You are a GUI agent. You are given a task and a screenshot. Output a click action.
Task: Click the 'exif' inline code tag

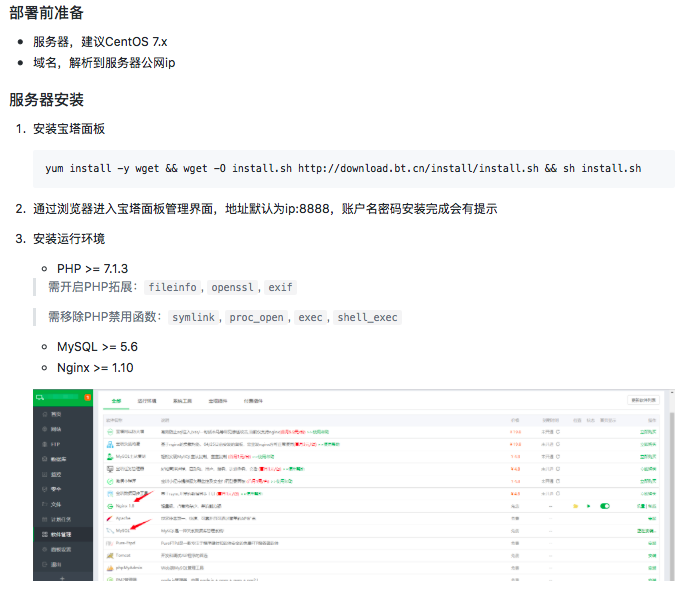pyautogui.click(x=280, y=287)
